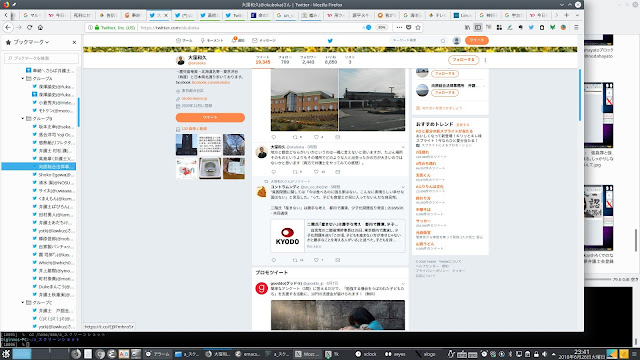The width and height of the screenshot is (640, 360).
Task: Follow second suggested account button
Action: pos(444,93)
